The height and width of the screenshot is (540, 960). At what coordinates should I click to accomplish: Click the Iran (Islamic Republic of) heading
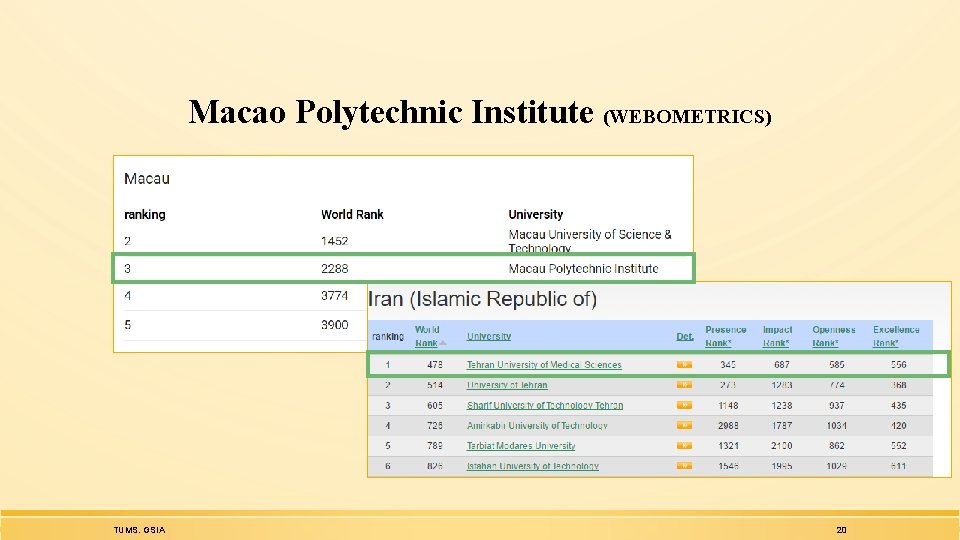(482, 299)
